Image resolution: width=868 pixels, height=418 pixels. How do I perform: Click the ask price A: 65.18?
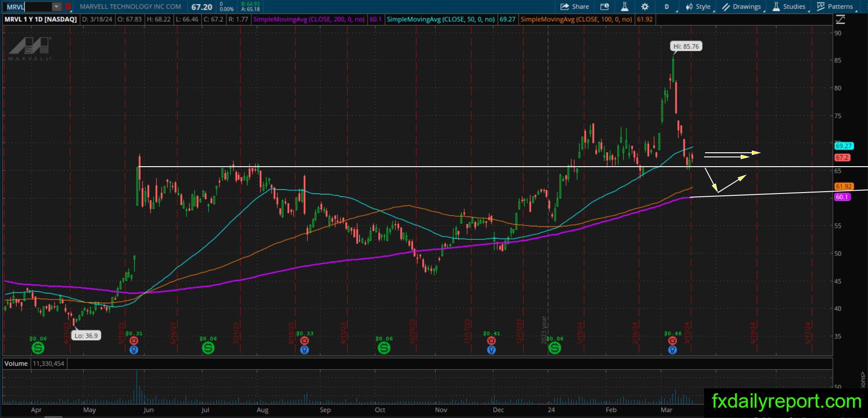[x=250, y=9]
